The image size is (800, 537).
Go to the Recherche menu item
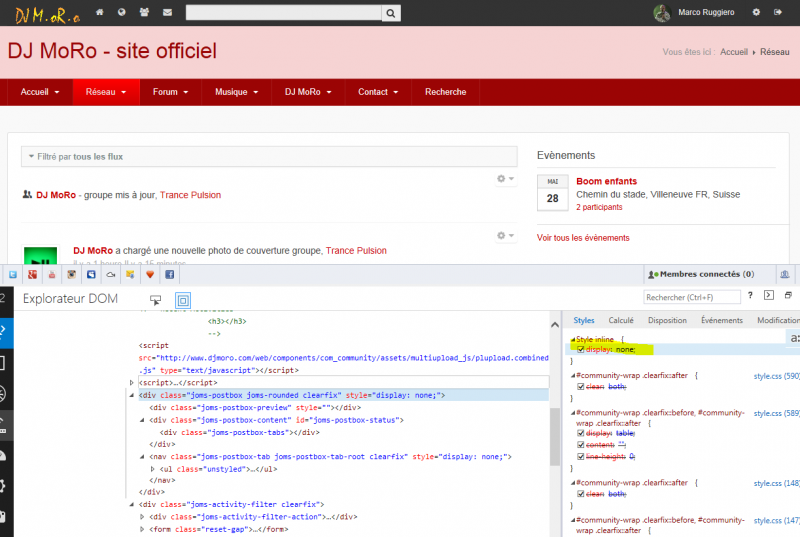[445, 92]
